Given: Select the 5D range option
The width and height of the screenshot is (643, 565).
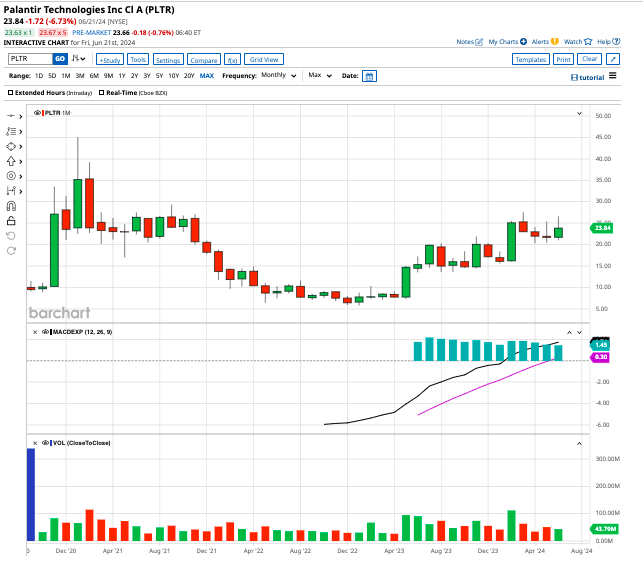Looking at the screenshot, I should 52,76.
